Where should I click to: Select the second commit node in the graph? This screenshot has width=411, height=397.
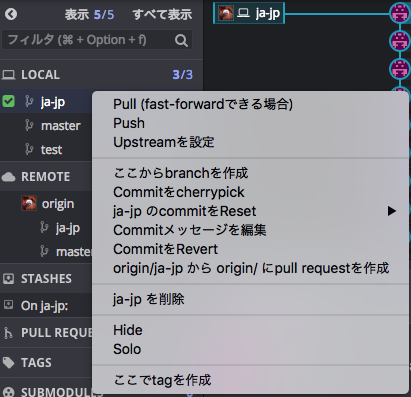tap(400, 41)
